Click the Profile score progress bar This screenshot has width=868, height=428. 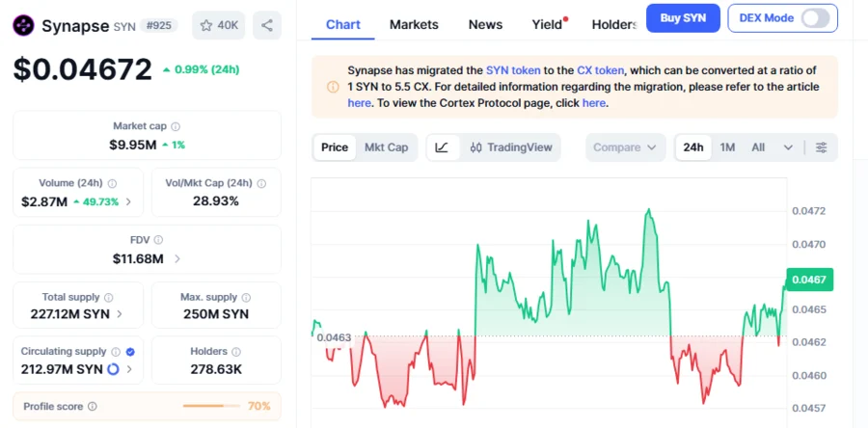[212, 406]
